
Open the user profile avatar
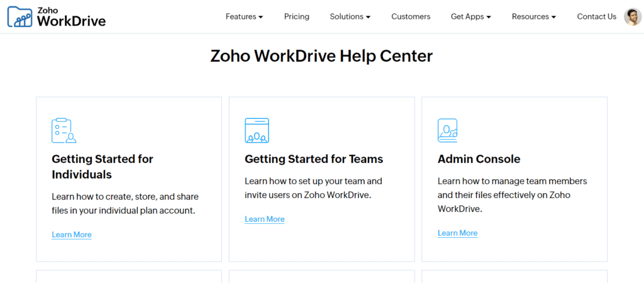[633, 17]
